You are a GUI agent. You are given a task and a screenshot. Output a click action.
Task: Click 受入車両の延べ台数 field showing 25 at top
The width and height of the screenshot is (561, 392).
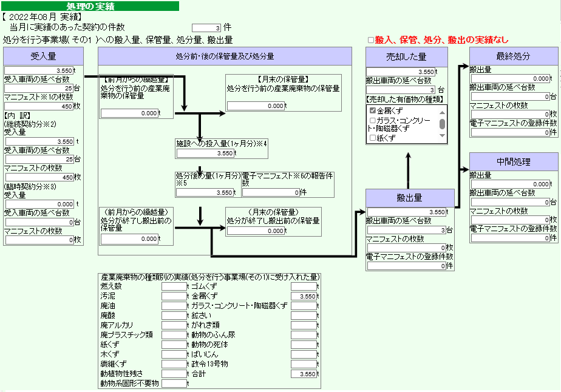click(39, 88)
